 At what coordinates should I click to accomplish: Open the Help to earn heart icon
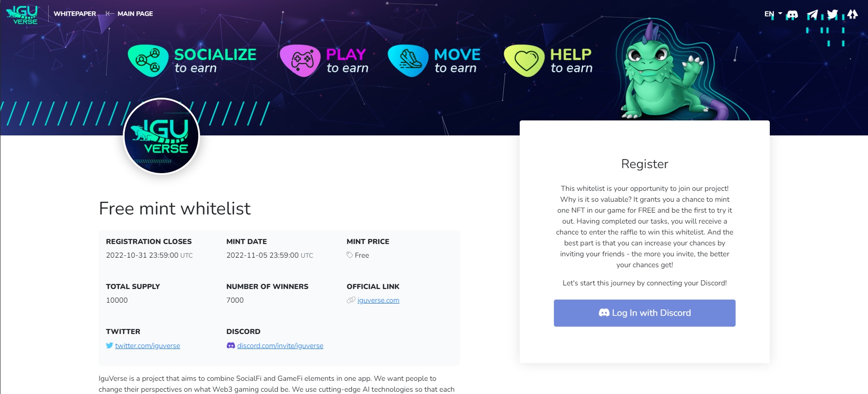526,59
